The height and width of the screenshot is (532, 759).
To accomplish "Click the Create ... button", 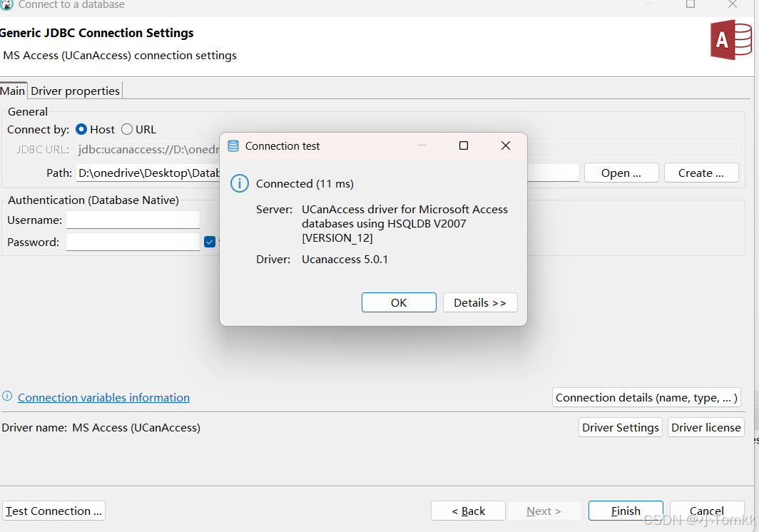I will [x=701, y=173].
